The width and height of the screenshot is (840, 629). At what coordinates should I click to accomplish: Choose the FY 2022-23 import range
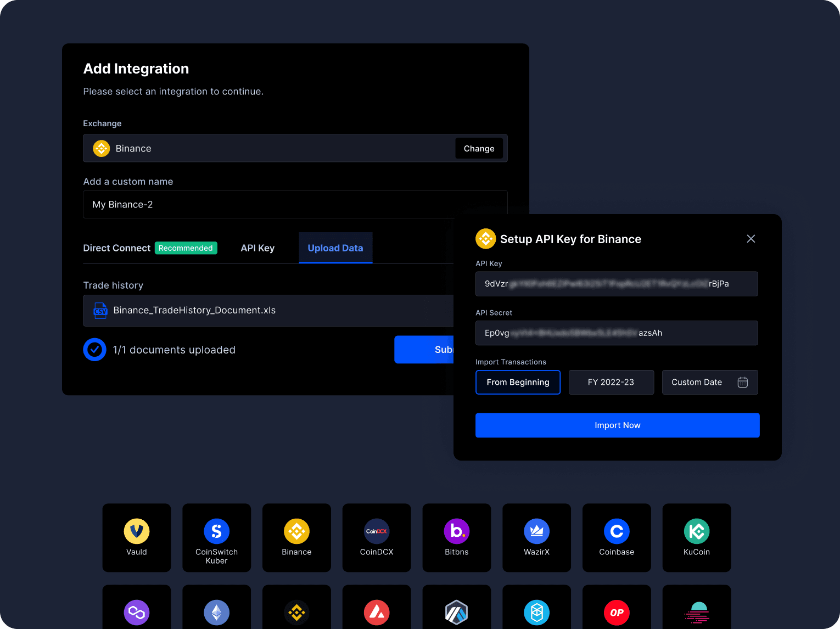tap(611, 382)
